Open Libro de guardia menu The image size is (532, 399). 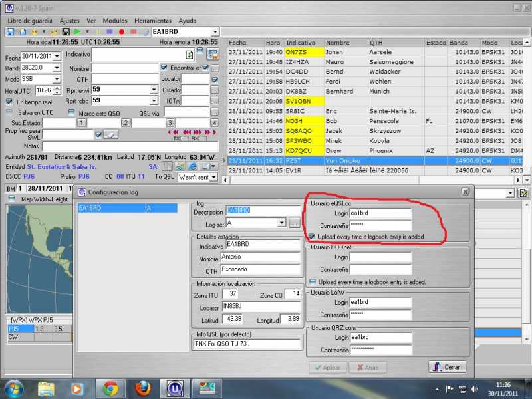pyautogui.click(x=30, y=21)
